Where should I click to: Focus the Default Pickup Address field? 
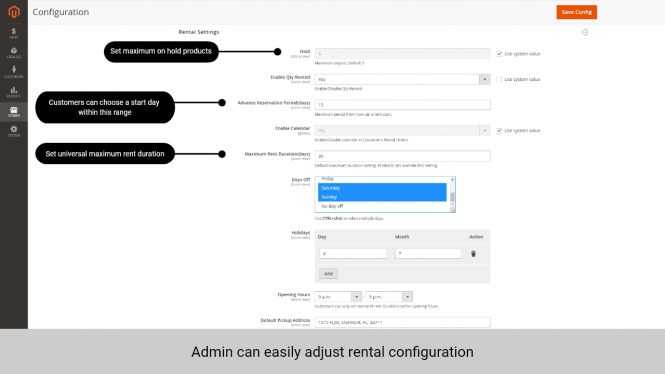click(x=402, y=322)
